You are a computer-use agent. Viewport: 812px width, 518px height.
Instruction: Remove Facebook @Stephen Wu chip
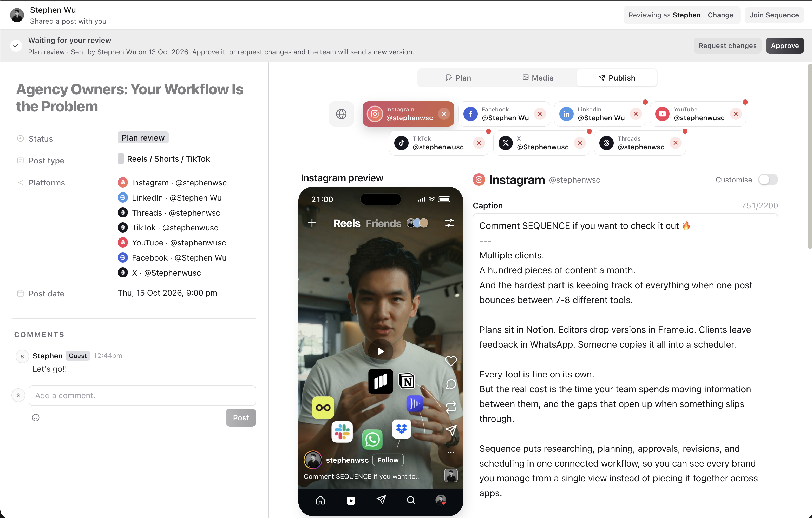(540, 114)
